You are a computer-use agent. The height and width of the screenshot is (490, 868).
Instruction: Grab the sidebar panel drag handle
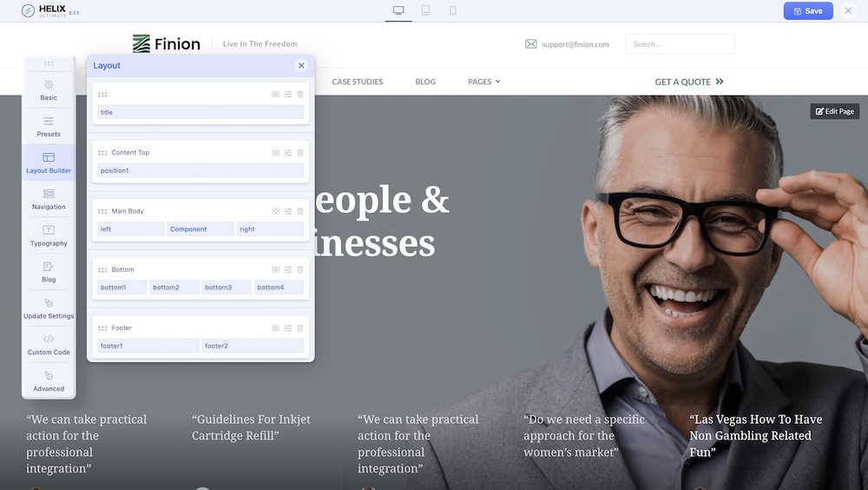49,63
